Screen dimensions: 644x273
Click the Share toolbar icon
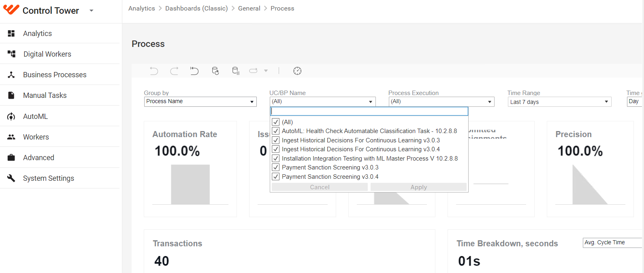click(253, 71)
